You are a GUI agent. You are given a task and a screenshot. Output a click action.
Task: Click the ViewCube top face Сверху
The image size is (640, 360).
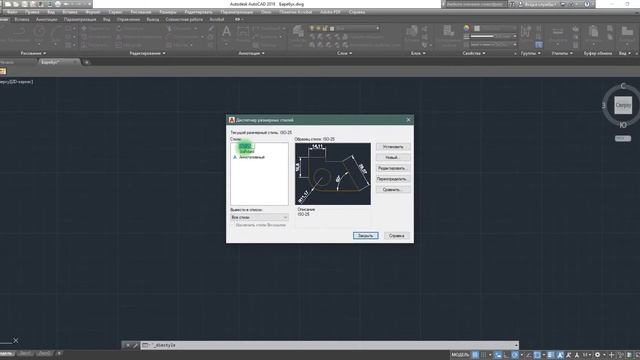click(x=623, y=105)
